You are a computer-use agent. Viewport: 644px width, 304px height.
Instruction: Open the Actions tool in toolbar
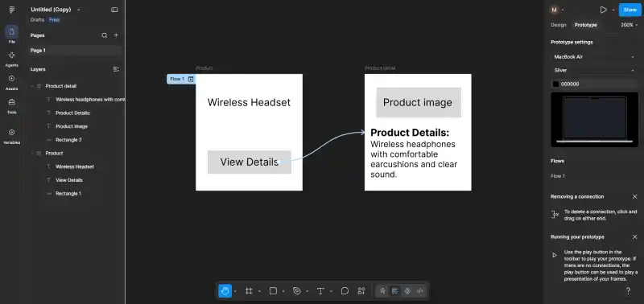361,291
